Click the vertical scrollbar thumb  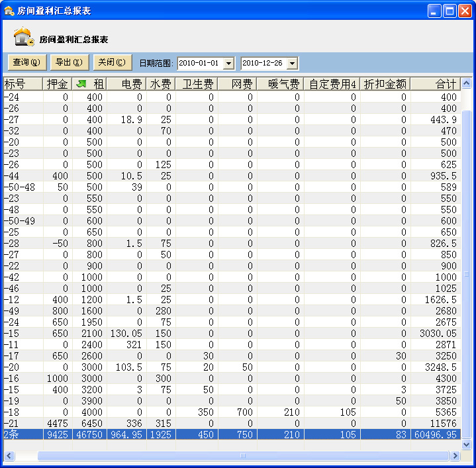point(466,275)
